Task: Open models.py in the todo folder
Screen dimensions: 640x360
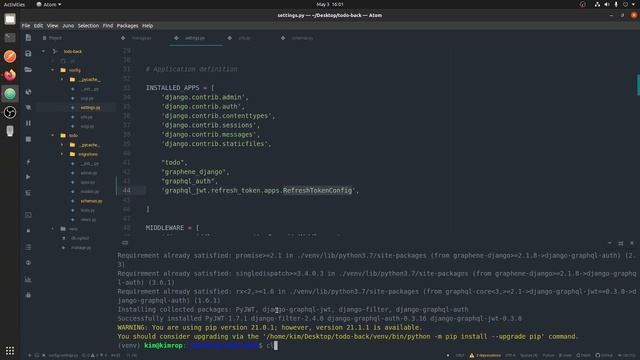Action: point(89,192)
